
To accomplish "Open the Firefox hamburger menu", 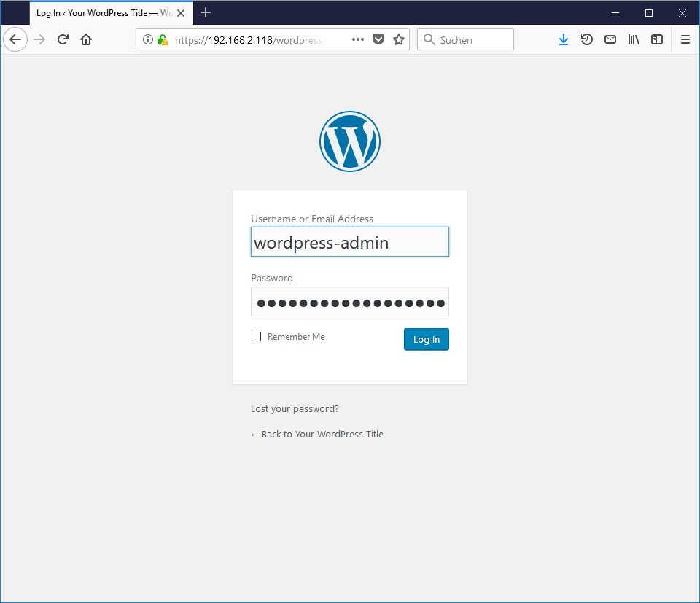I will 685,39.
